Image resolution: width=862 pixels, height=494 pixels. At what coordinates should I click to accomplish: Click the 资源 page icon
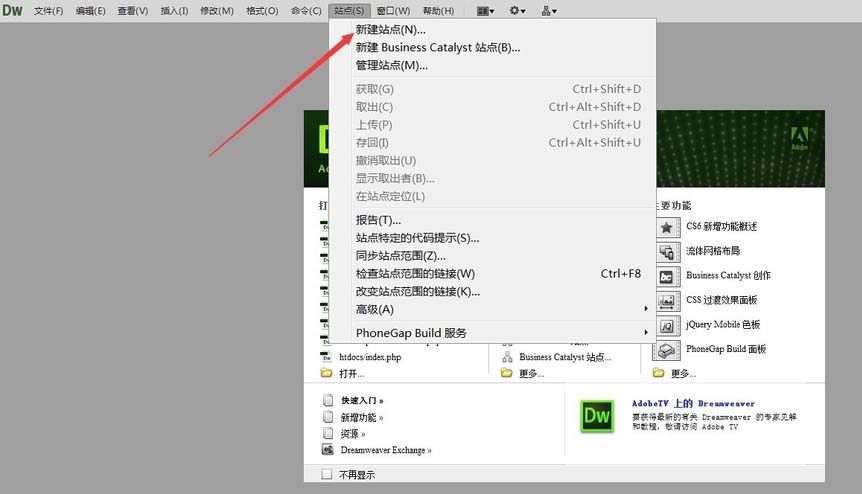[x=328, y=433]
